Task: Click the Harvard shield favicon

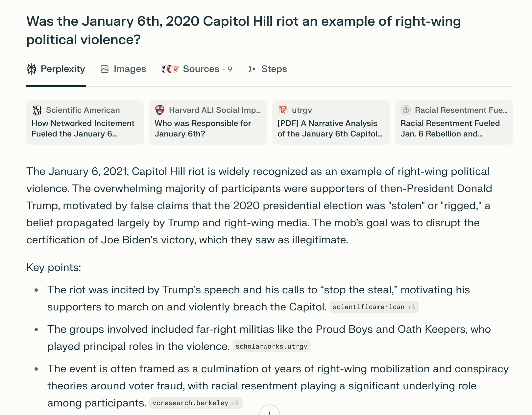Action: pos(160,110)
